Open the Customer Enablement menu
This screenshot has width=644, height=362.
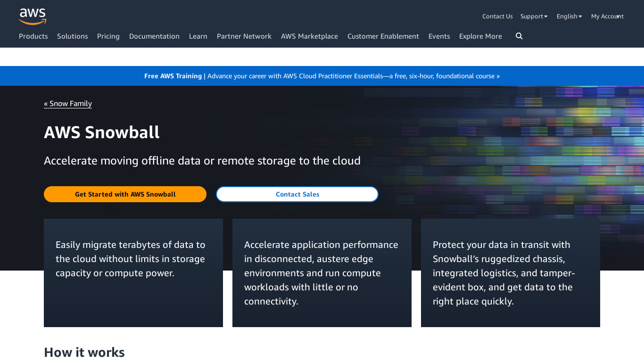coord(383,36)
